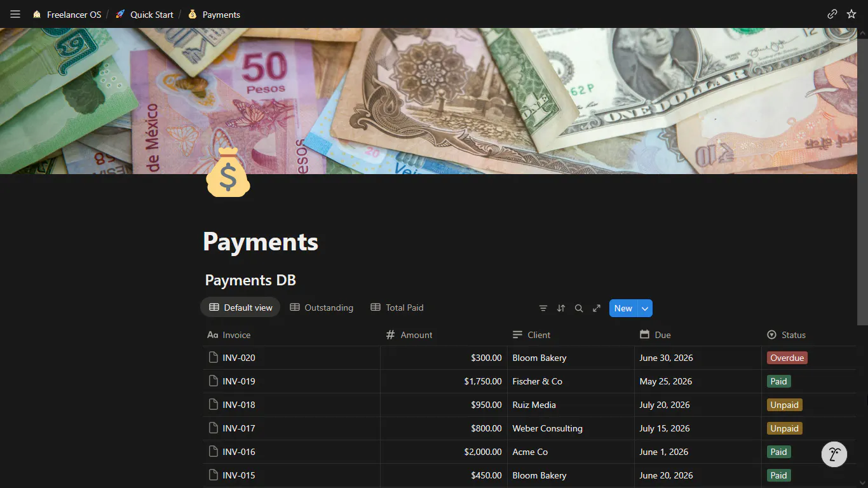Click the Ruiz Media client cell
Screen dimensions: 868x488
[571, 405]
